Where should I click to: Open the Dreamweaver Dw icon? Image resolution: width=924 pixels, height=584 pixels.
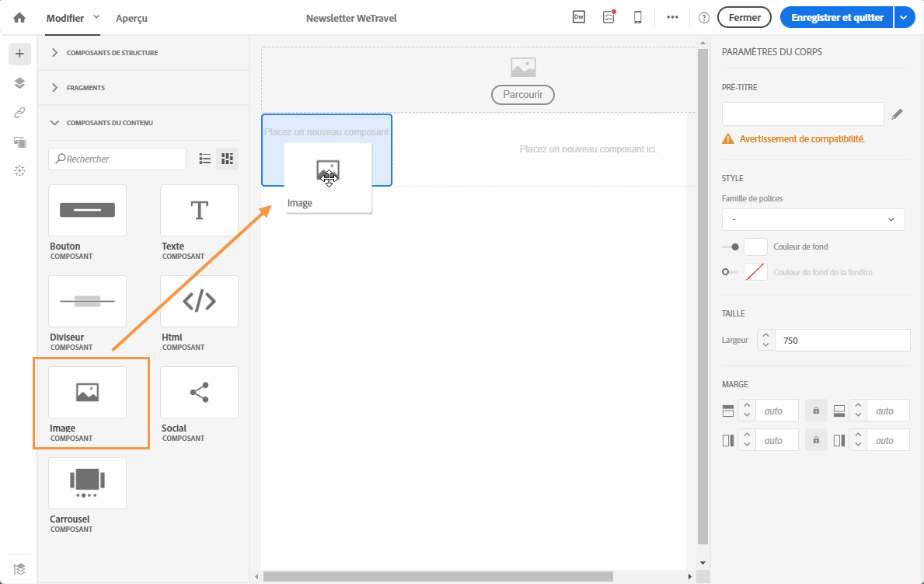579,17
